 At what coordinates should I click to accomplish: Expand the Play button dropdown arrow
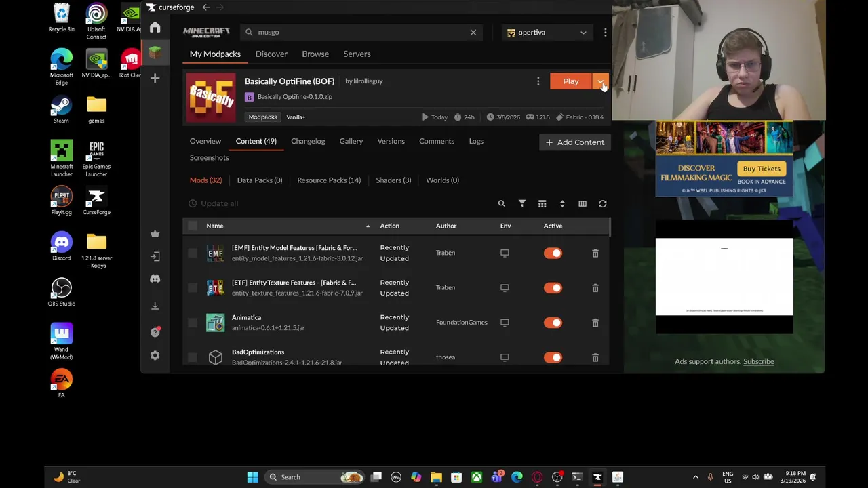[x=601, y=81]
